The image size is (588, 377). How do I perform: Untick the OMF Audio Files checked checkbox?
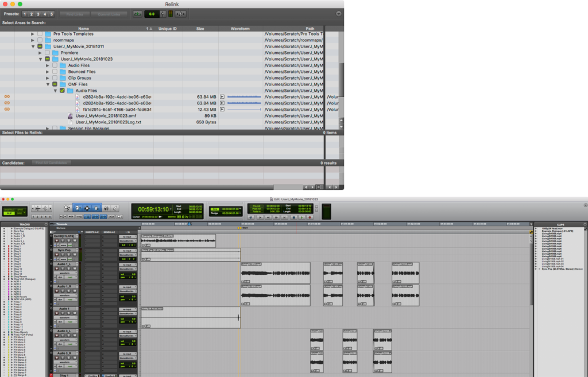tap(62, 91)
